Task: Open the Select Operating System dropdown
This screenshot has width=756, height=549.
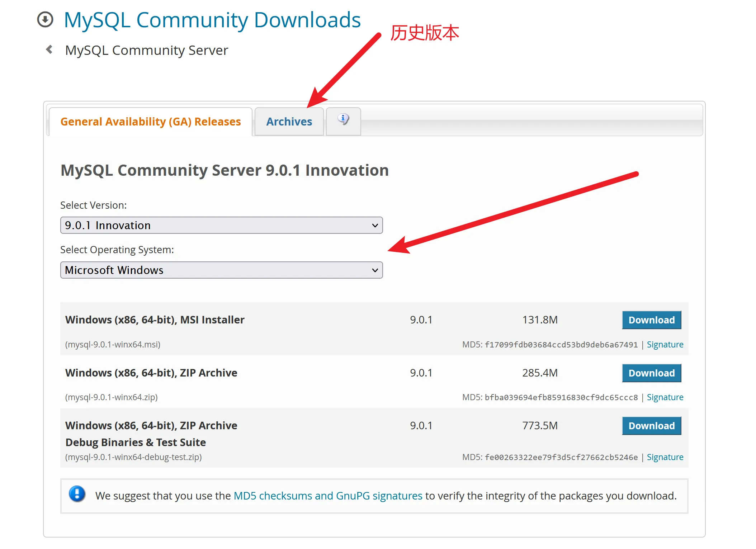Action: pos(221,270)
